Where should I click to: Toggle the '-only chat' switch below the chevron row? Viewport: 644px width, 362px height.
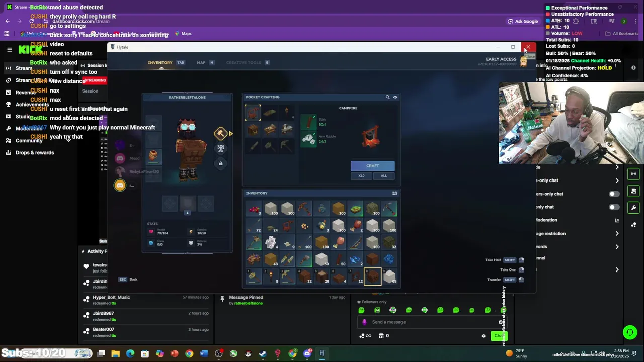tap(614, 194)
